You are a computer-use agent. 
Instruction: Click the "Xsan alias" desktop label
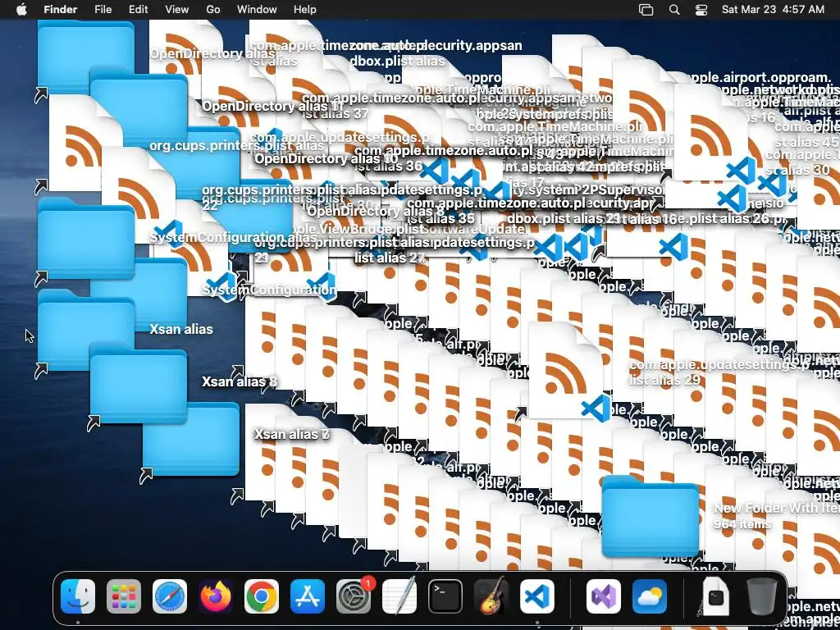pyautogui.click(x=181, y=329)
